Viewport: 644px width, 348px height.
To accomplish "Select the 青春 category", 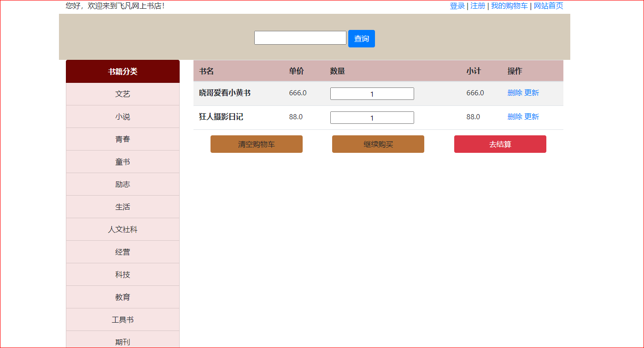I will click(x=123, y=139).
